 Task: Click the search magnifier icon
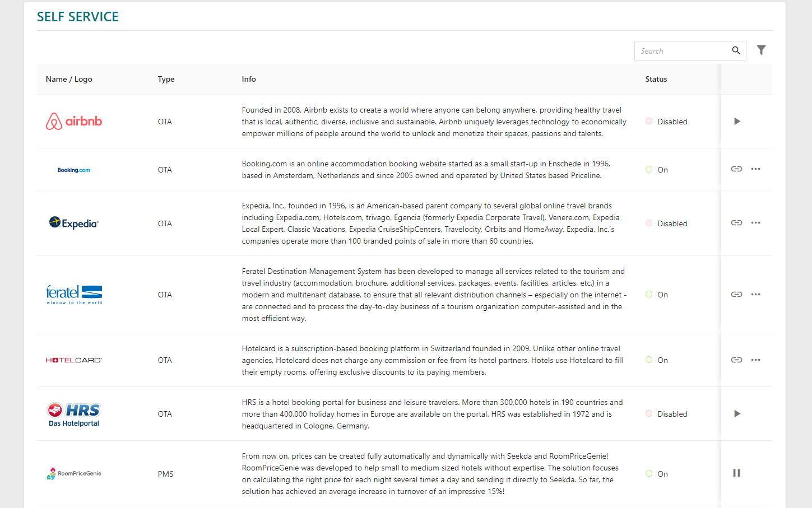(x=736, y=50)
